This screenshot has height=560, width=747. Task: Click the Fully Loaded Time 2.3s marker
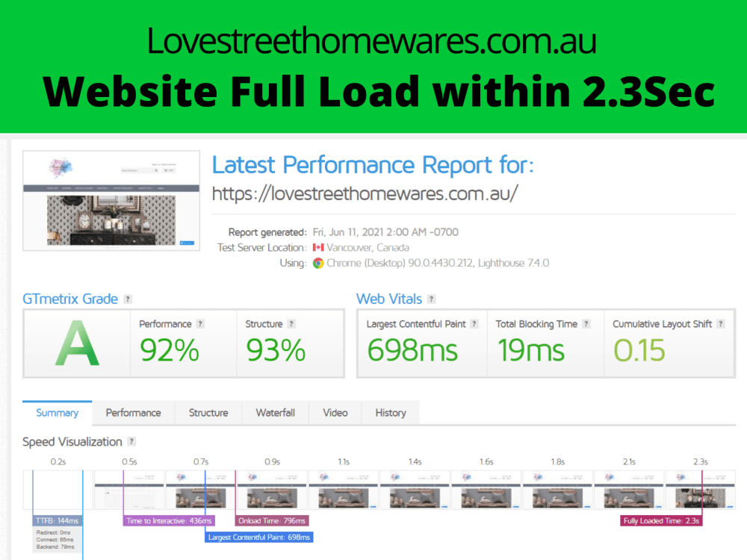click(661, 521)
